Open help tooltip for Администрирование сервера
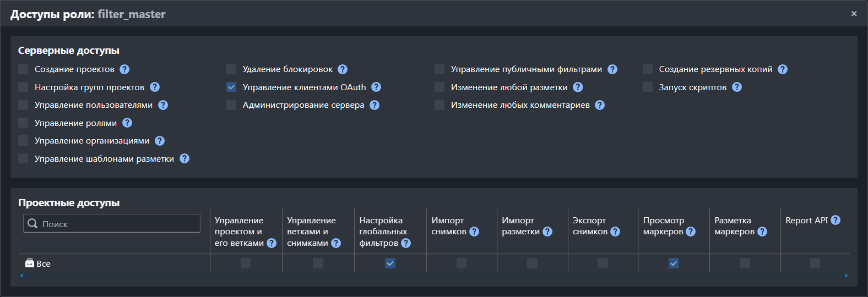 (x=375, y=105)
